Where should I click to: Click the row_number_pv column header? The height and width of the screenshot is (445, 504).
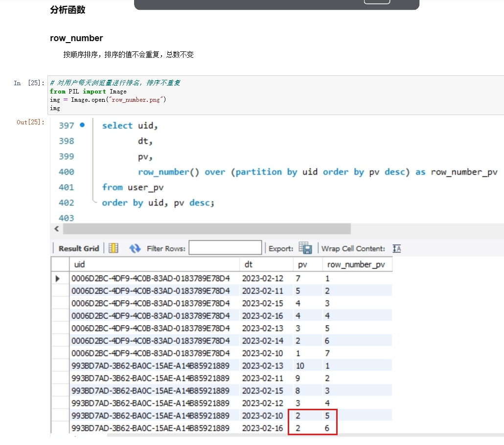(357, 264)
